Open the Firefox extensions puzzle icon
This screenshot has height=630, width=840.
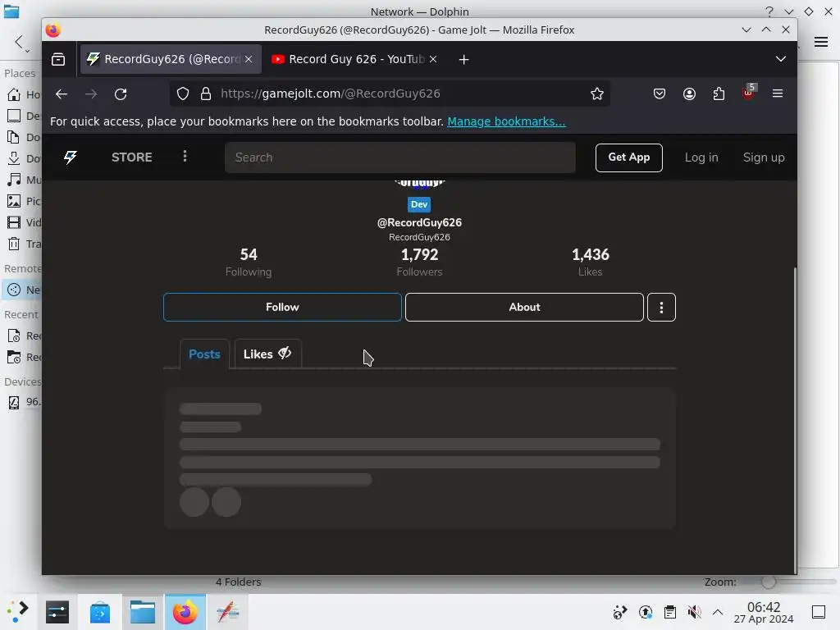pyautogui.click(x=719, y=94)
